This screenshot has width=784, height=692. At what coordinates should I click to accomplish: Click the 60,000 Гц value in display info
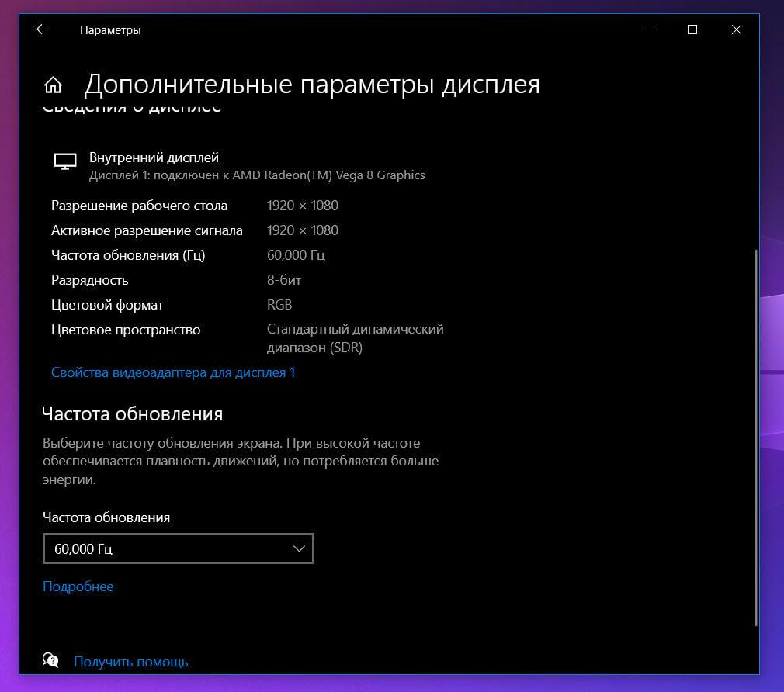click(296, 255)
